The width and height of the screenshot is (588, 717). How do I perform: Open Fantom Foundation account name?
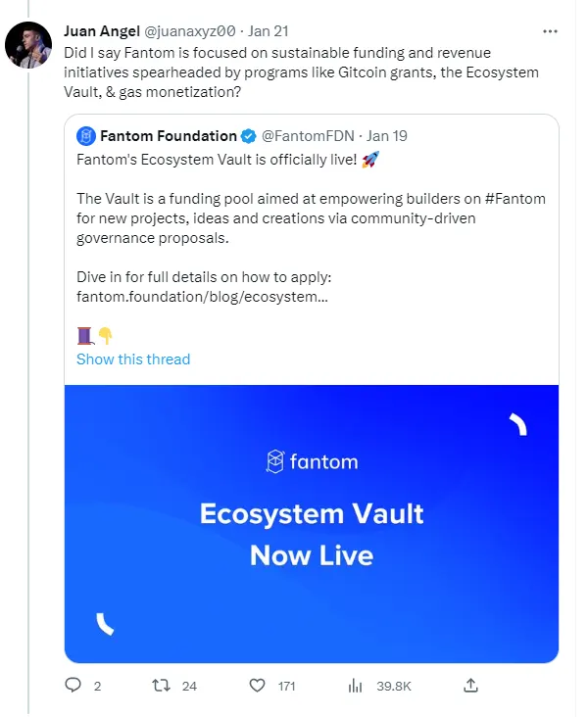pyautogui.click(x=169, y=136)
